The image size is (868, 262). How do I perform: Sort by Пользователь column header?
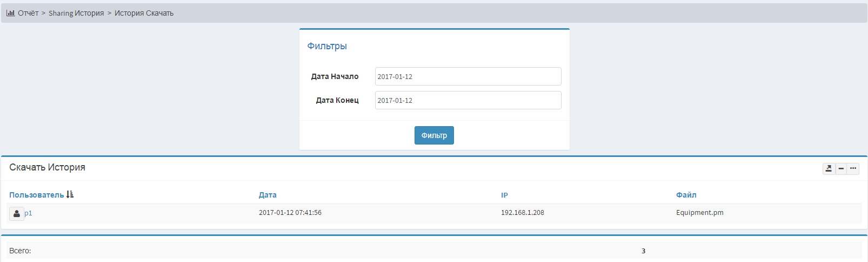pos(36,195)
